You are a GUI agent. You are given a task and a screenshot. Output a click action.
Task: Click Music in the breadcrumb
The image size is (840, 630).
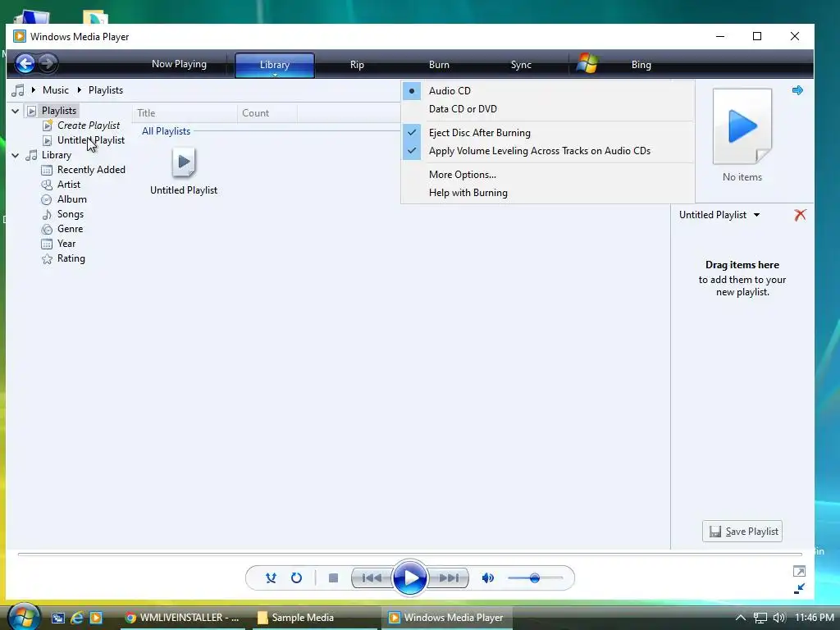click(x=56, y=90)
